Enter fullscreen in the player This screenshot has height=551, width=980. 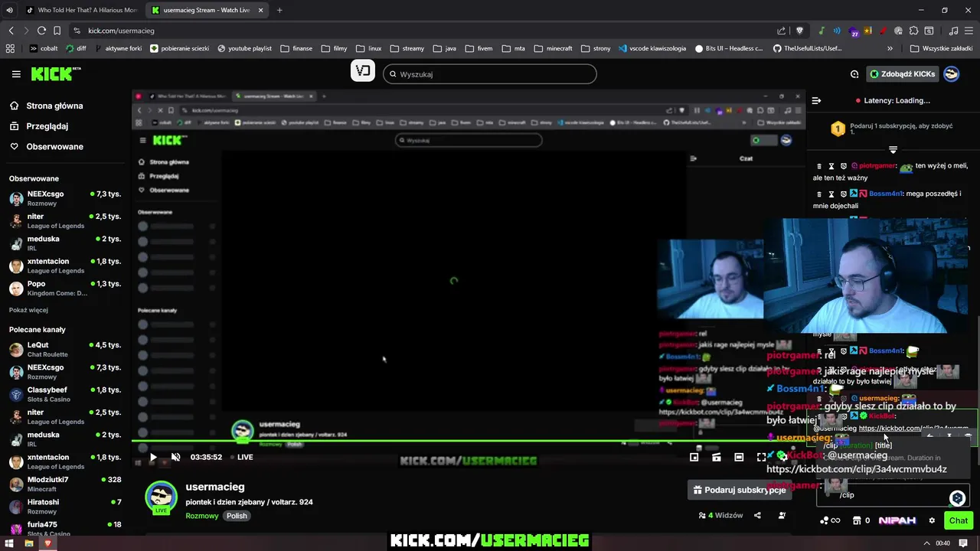point(762,457)
